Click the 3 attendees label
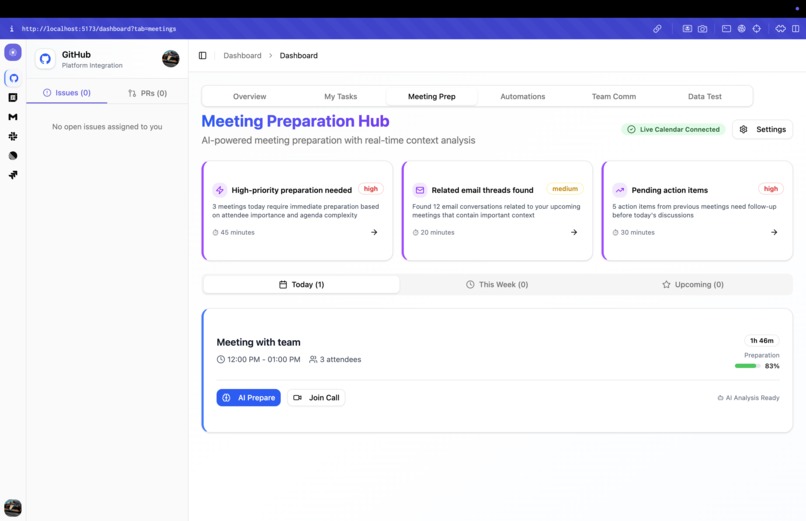The image size is (806, 521). pos(335,360)
